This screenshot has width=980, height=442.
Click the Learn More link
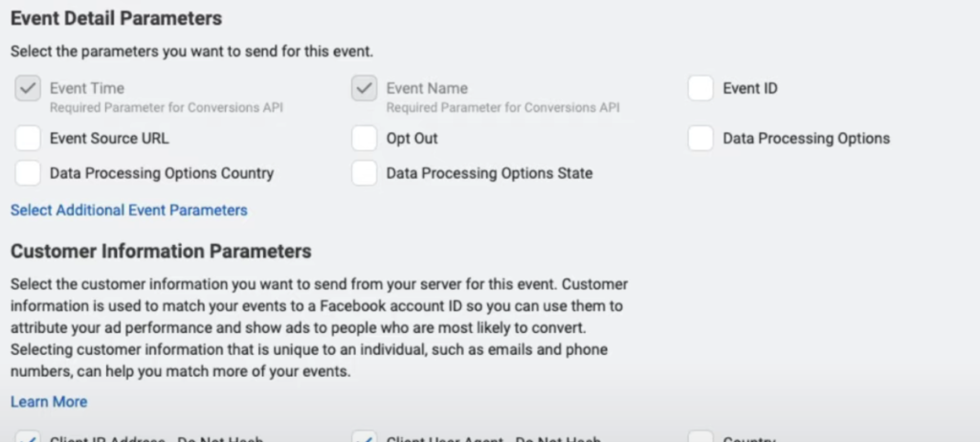coord(49,402)
